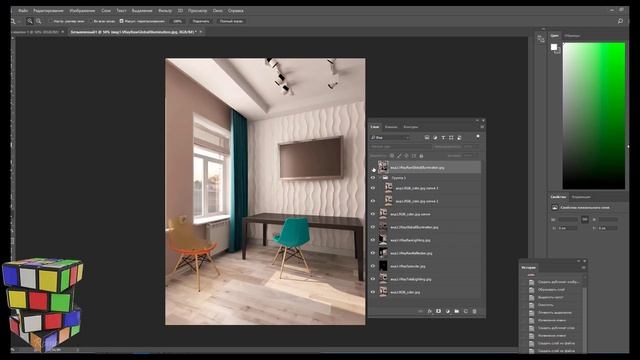Open the Окно menu
The width and height of the screenshot is (640, 360).
pyautogui.click(x=218, y=11)
